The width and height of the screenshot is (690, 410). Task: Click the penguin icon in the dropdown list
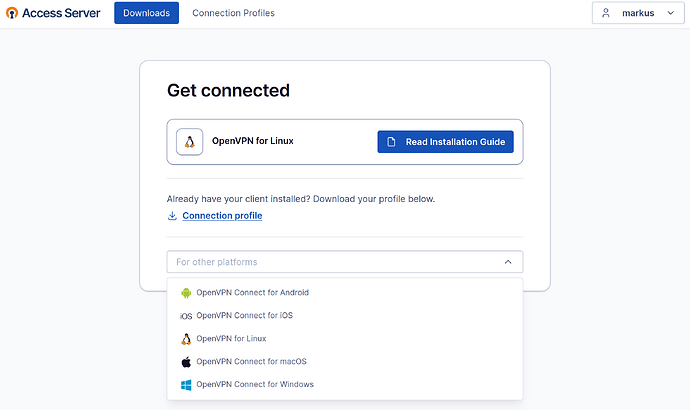click(186, 339)
